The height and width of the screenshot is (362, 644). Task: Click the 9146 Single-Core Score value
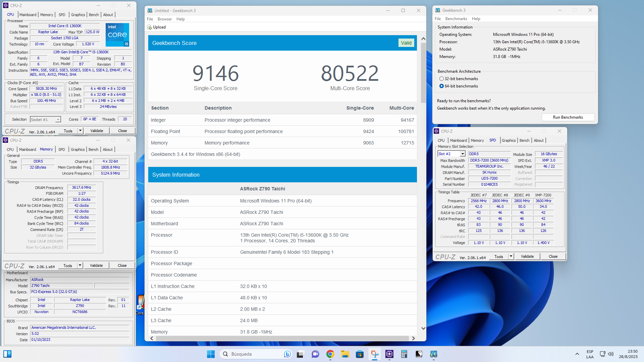(215, 73)
